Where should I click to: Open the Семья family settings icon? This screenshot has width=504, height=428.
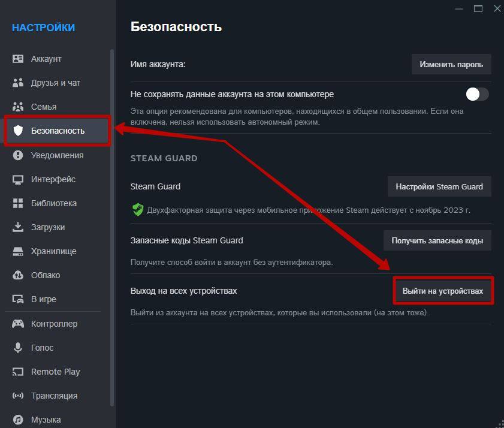click(19, 107)
